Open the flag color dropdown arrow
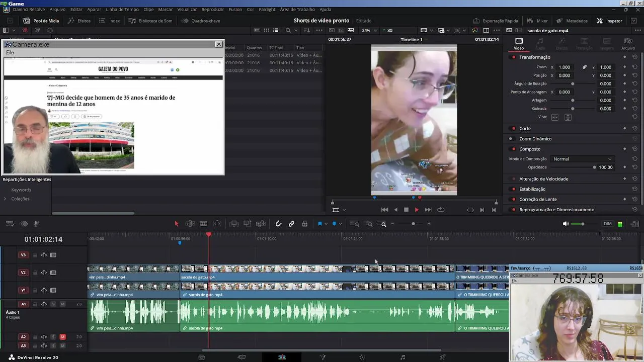Screen dimensions: 644x362 coord(326,224)
